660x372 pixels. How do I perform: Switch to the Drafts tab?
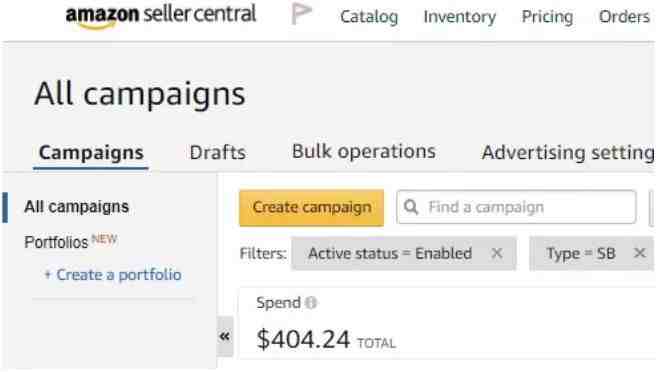pyautogui.click(x=218, y=152)
